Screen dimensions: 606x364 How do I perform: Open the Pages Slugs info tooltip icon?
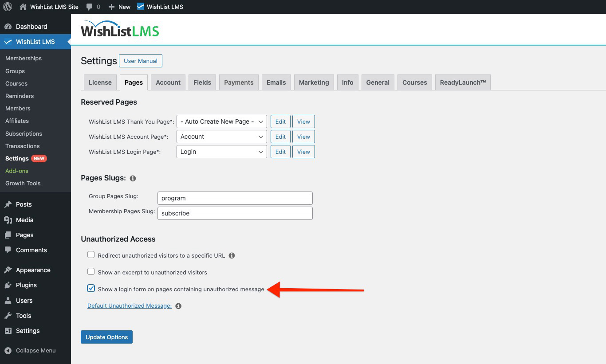point(132,178)
